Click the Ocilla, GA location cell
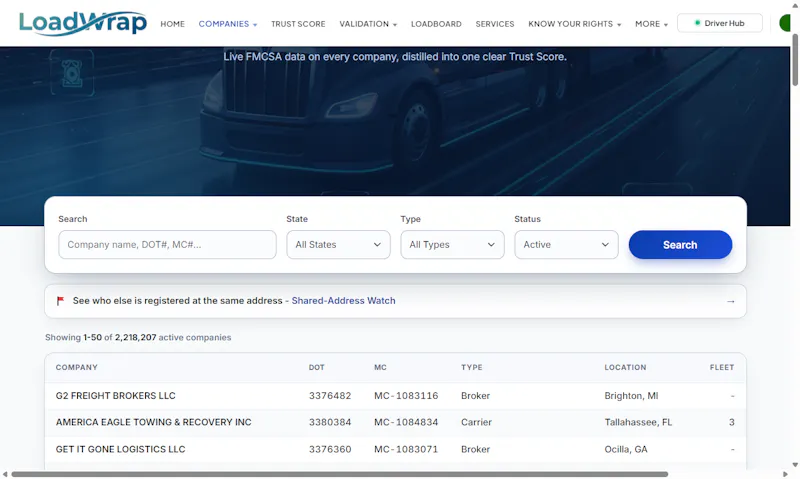800x479 pixels. tap(626, 449)
